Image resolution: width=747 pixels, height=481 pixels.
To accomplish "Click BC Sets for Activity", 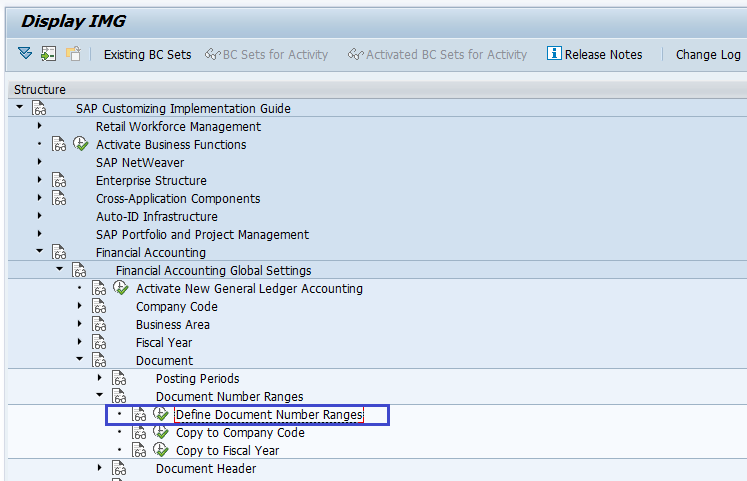I will coord(266,55).
